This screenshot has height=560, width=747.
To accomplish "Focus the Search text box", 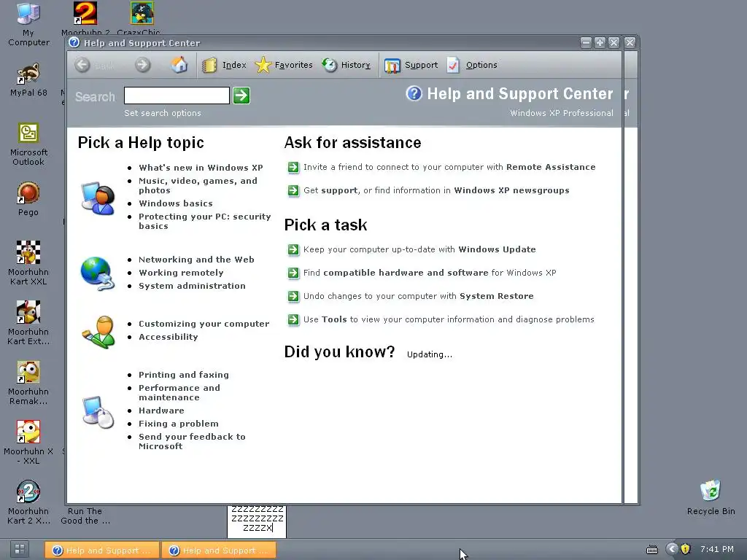I will coord(177,96).
